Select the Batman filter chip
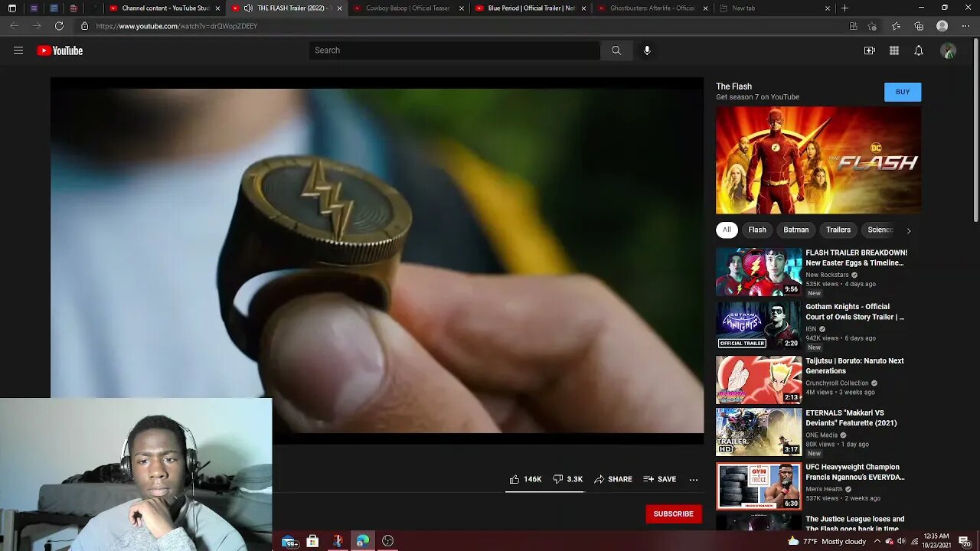 click(796, 230)
